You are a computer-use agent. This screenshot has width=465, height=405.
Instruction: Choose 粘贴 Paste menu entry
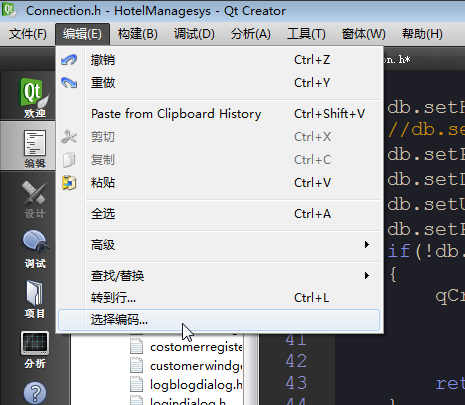pos(219,183)
